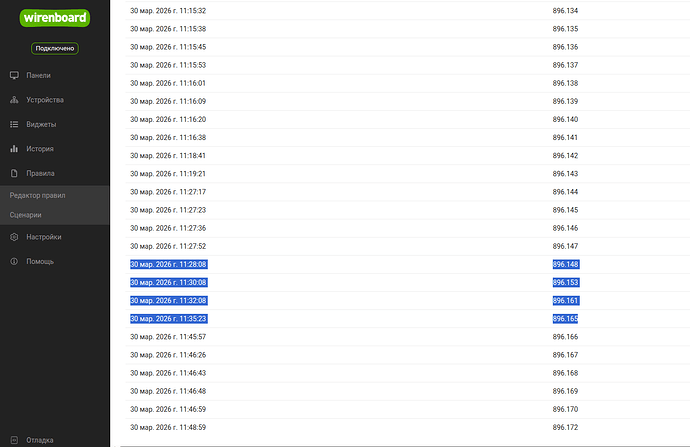The width and height of the screenshot is (690, 447).
Task: Click the value 896.165 in the table
Action: click(565, 319)
